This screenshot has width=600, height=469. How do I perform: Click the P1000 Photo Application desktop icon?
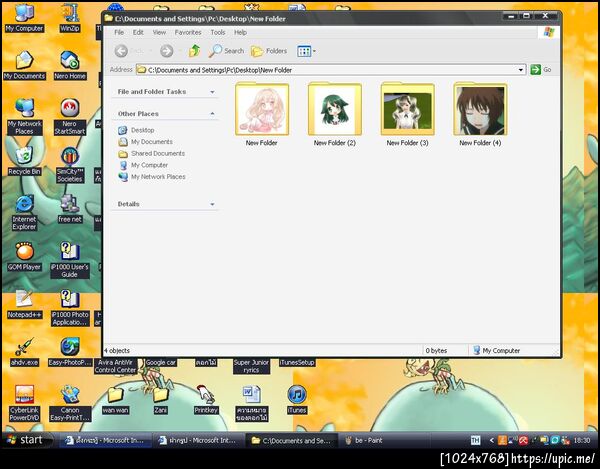(70, 308)
